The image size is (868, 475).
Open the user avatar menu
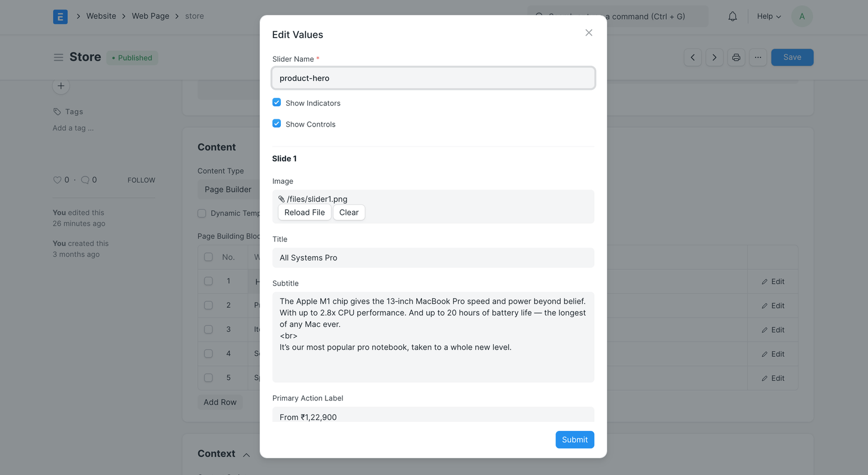pyautogui.click(x=801, y=16)
